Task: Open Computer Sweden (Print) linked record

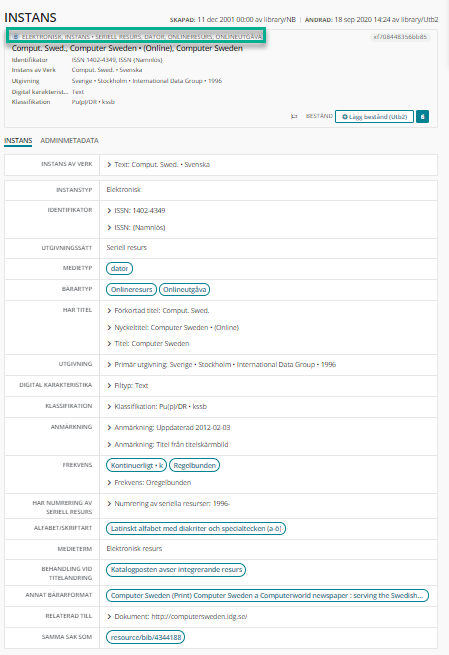Action: 267,596
